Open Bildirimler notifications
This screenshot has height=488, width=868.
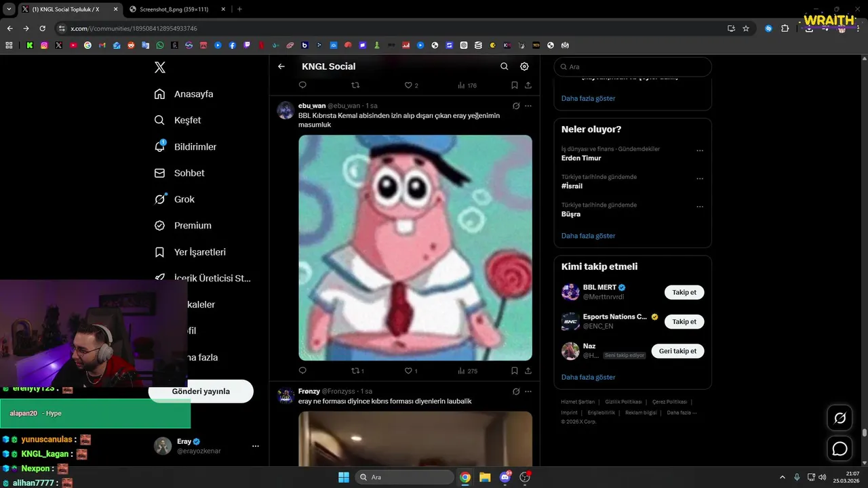185,146
